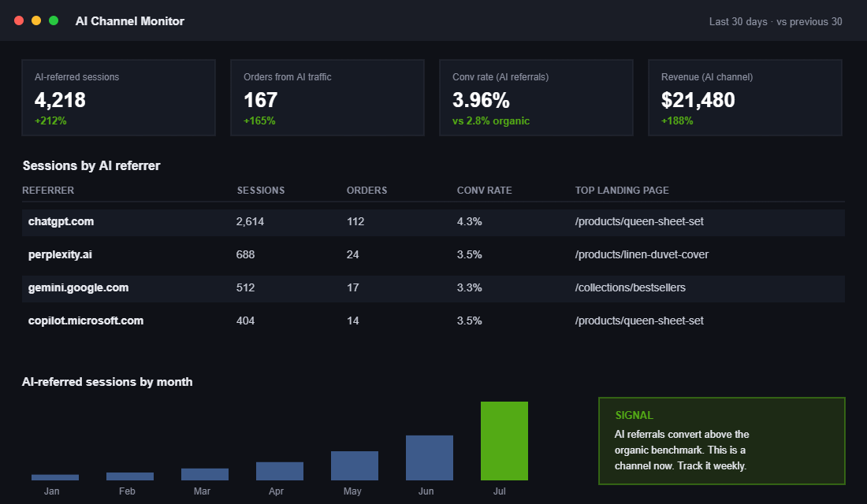Select the chatgpt.com referrer row

pyautogui.click(x=433, y=222)
